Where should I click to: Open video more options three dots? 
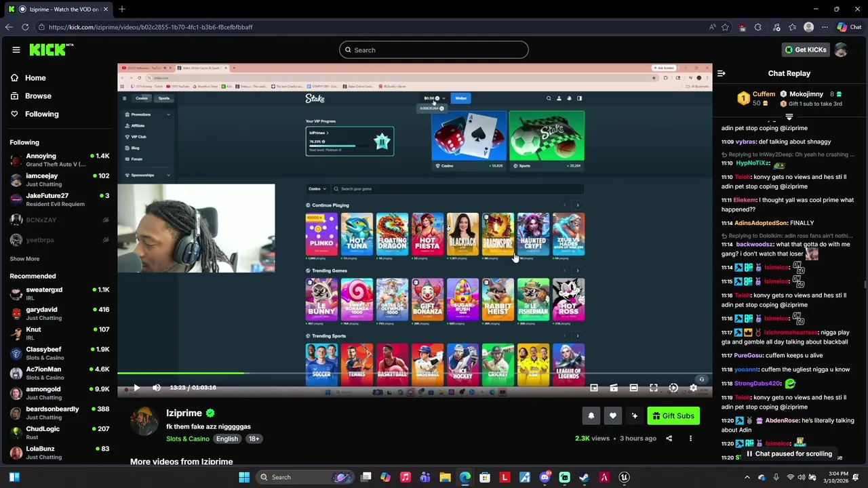(690, 439)
